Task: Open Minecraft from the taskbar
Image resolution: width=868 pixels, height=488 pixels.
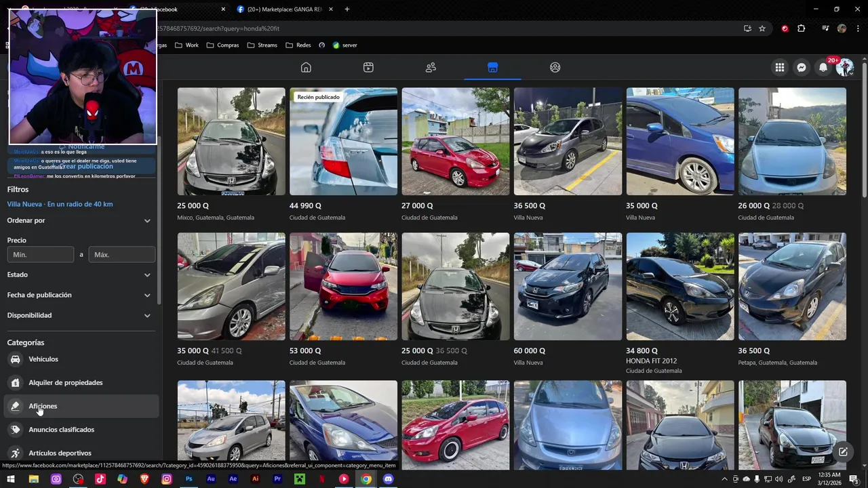Action: [x=300, y=479]
